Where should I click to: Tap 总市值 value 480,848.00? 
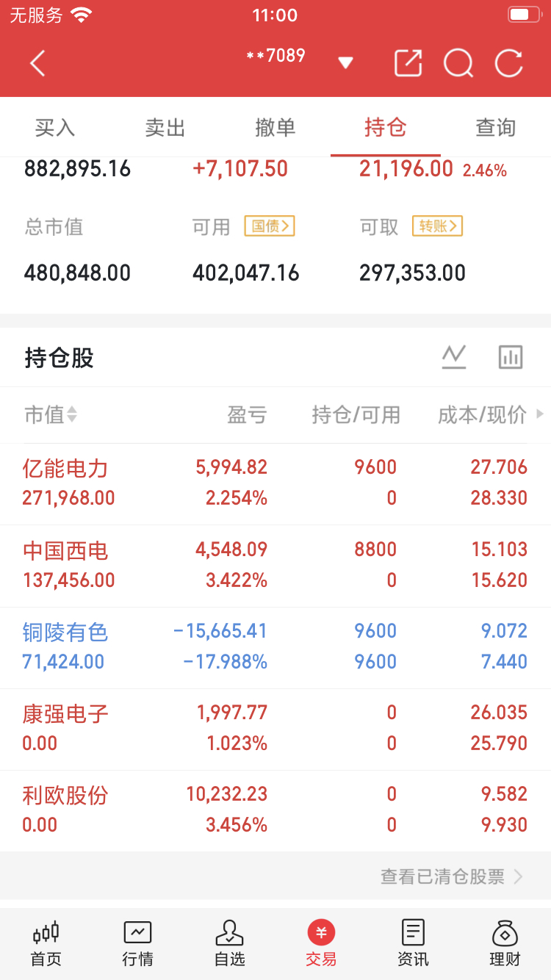[x=77, y=273]
